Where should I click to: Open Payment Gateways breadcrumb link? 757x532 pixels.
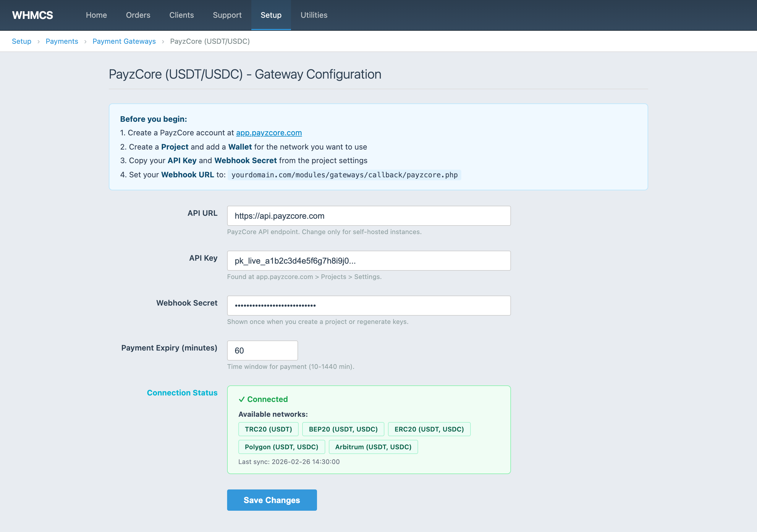point(124,41)
